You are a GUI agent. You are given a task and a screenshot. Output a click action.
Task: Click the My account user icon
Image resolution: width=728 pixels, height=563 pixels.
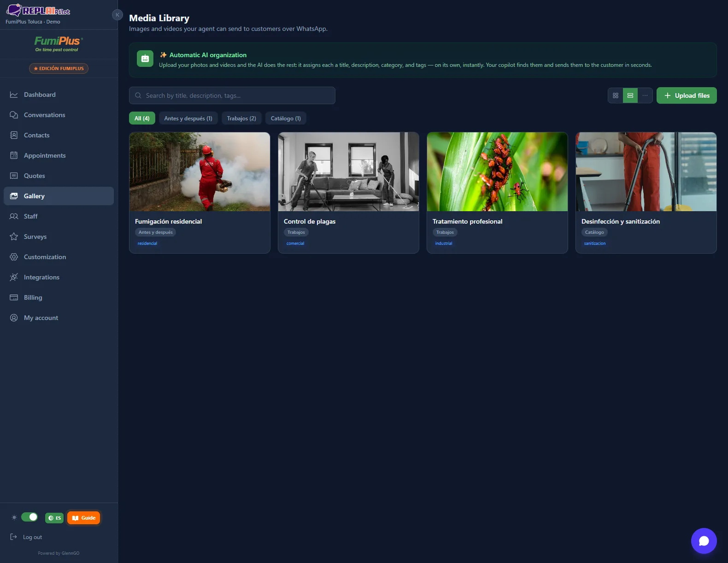click(14, 318)
